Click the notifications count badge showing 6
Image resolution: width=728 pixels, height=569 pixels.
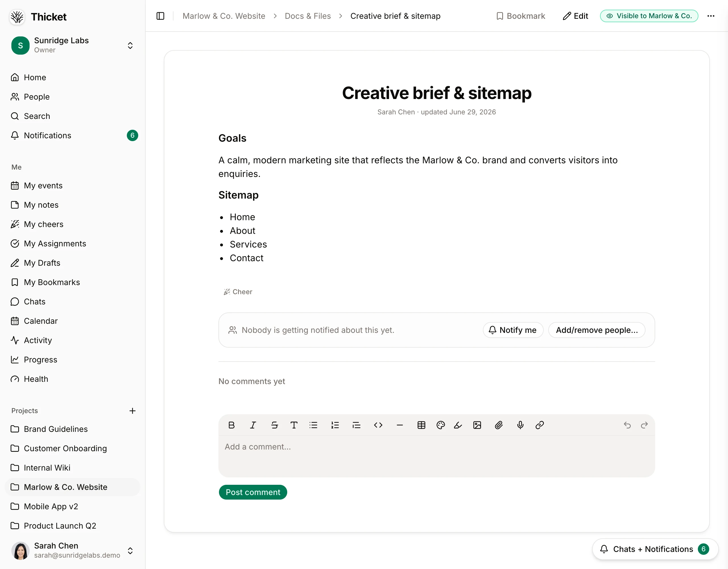click(x=132, y=135)
